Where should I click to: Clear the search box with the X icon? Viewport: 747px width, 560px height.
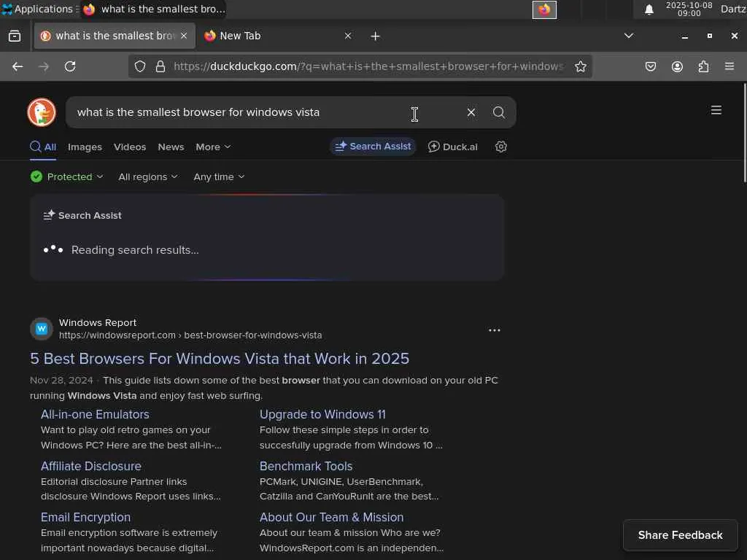click(x=471, y=112)
